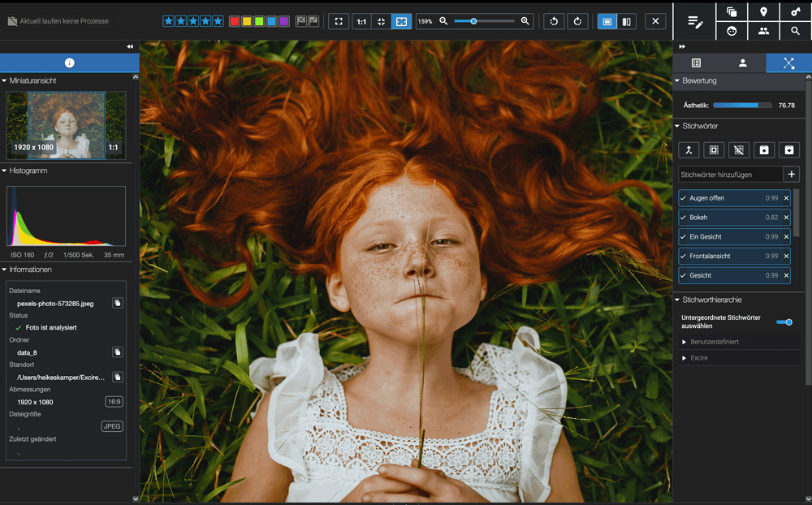This screenshot has height=505, width=812.
Task: Switch to the person tab in right panel
Action: click(742, 63)
